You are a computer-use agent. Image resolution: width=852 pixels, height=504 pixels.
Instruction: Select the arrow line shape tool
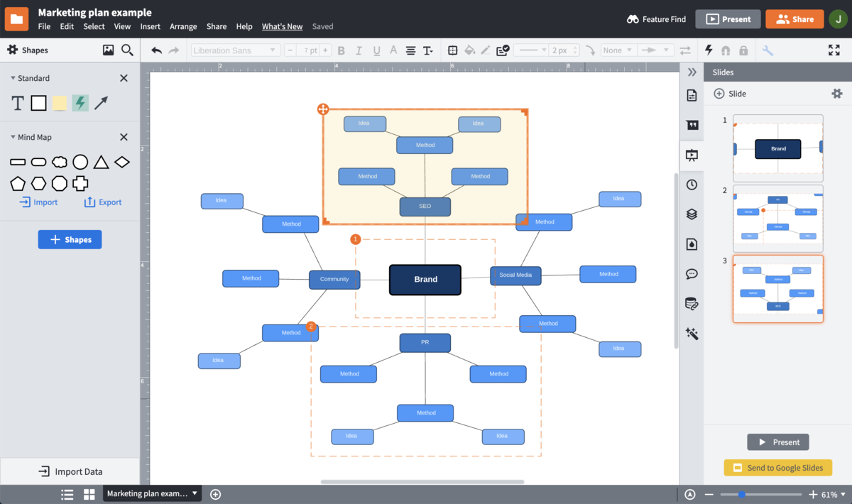(102, 103)
